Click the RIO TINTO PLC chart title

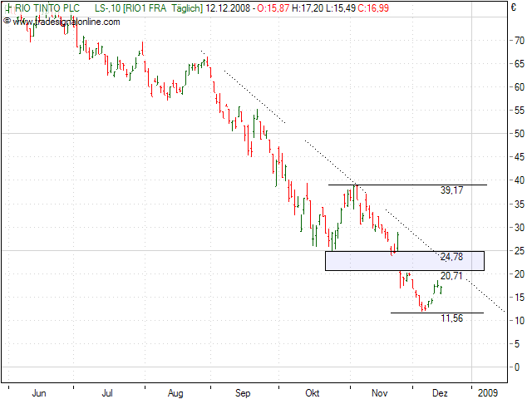point(47,8)
